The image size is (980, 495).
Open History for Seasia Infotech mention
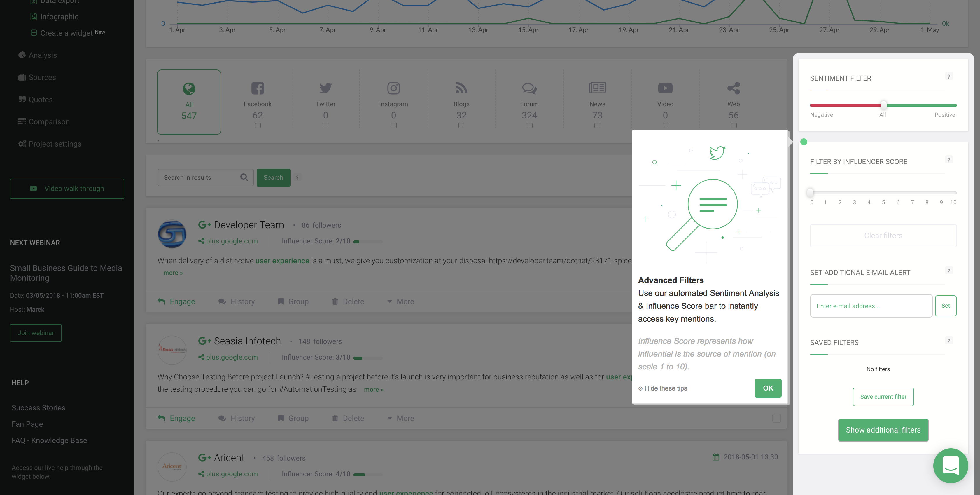point(236,418)
